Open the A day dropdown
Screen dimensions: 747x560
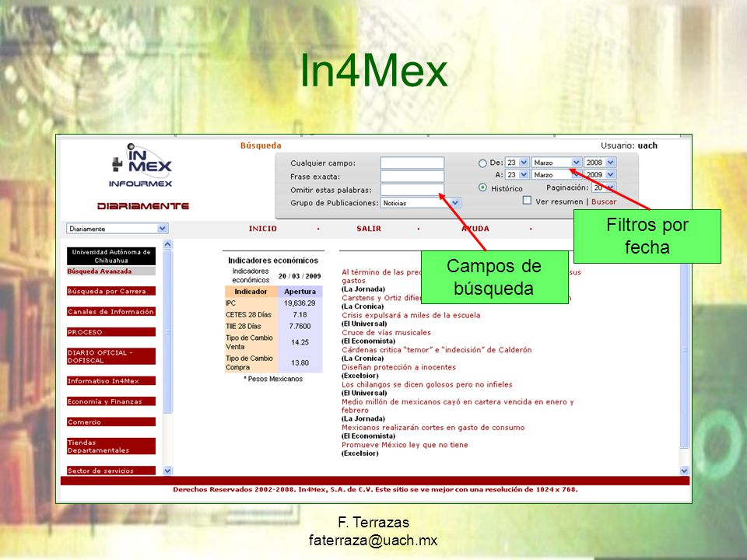coord(517,175)
